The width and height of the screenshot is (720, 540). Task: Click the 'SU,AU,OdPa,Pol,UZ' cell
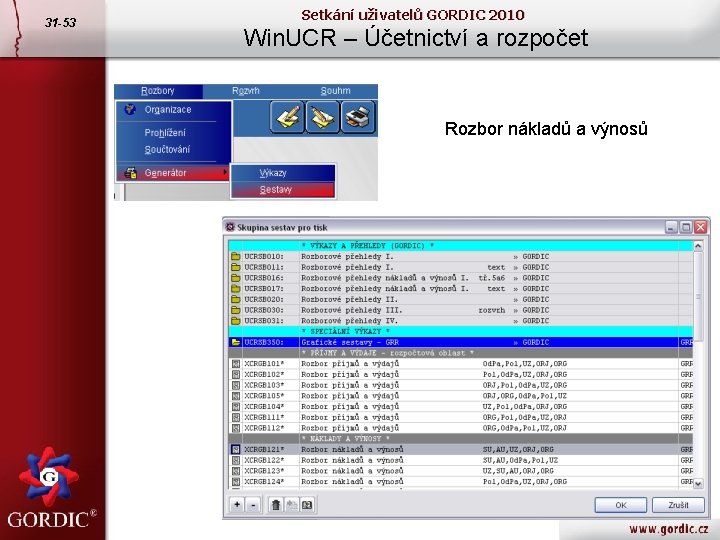coord(521,460)
